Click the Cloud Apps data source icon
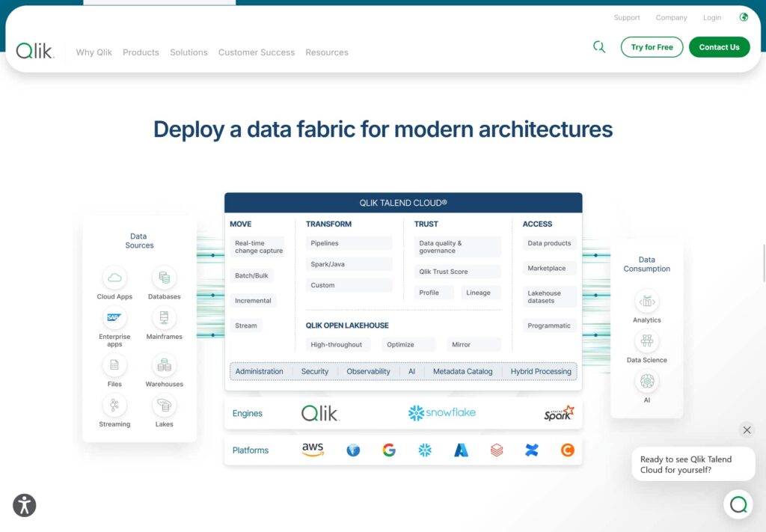Image resolution: width=766 pixels, height=532 pixels. [114, 278]
